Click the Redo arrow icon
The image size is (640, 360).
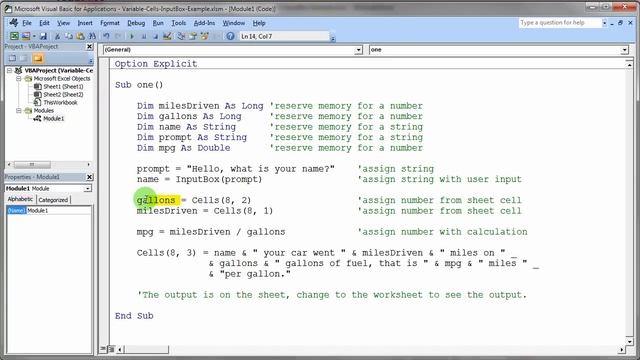(x=118, y=36)
